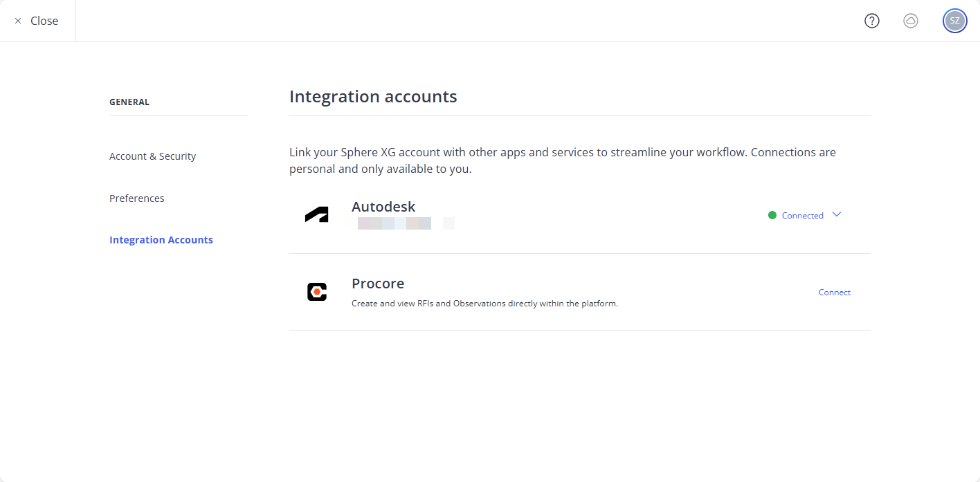980x482 pixels.
Task: Click the X icon beside Close
Action: click(18, 21)
